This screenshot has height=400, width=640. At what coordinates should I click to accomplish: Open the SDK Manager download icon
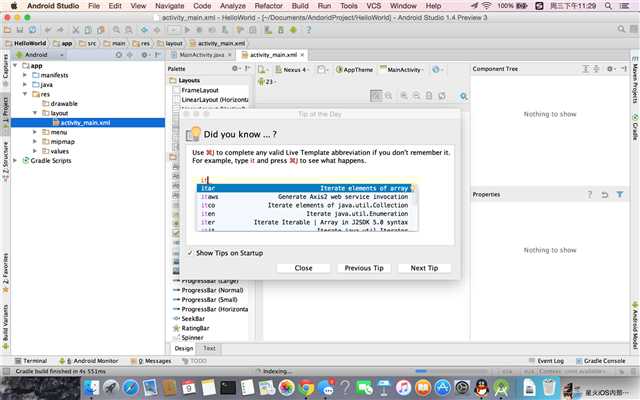point(280,30)
